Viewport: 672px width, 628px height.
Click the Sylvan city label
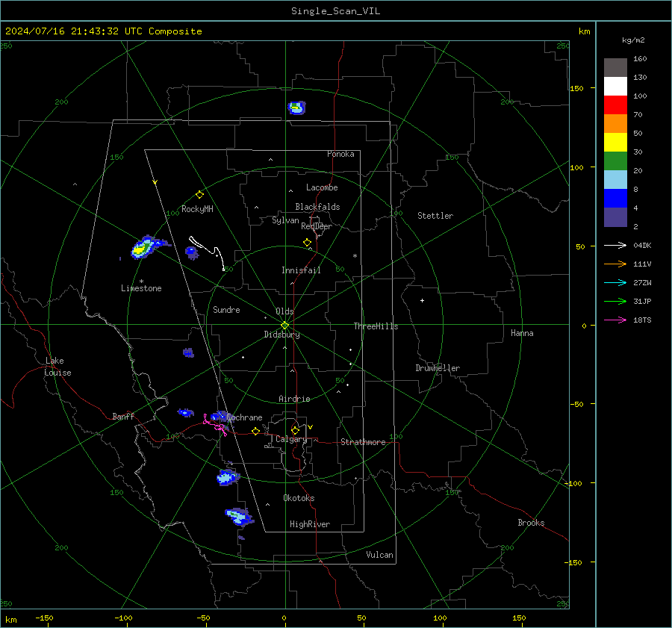pos(285,220)
